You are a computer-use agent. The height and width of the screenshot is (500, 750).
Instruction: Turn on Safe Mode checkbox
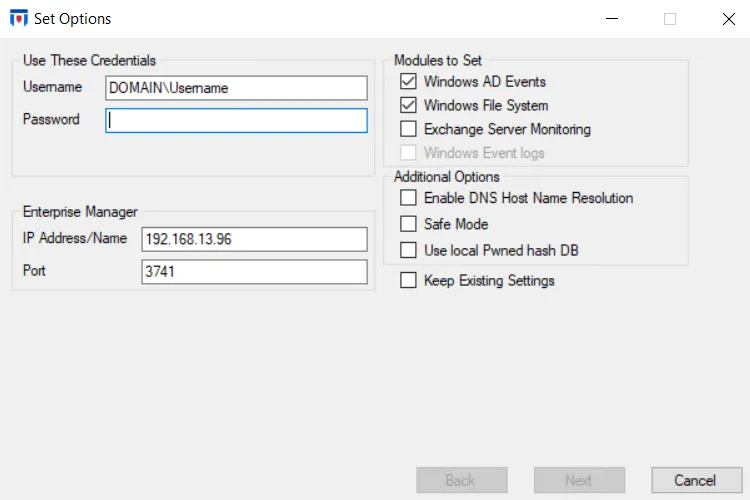tap(408, 224)
